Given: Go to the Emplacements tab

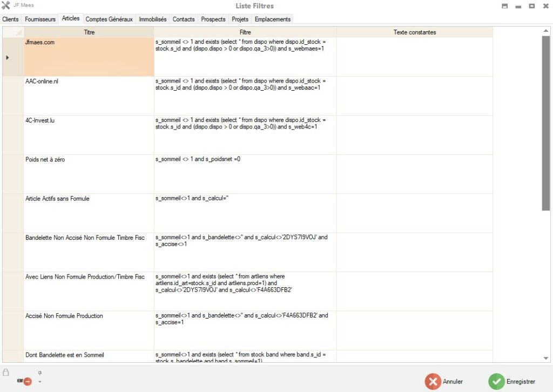Looking at the screenshot, I should coord(273,19).
